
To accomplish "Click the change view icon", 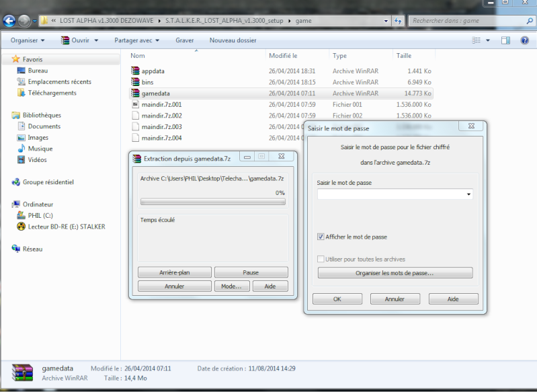I will pos(476,40).
